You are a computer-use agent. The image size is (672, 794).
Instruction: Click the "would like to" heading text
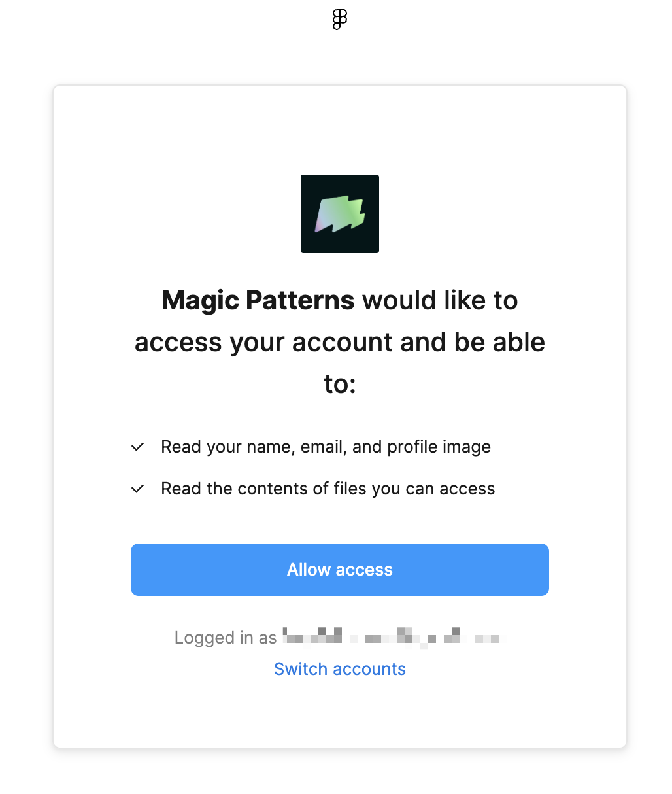pos(440,301)
